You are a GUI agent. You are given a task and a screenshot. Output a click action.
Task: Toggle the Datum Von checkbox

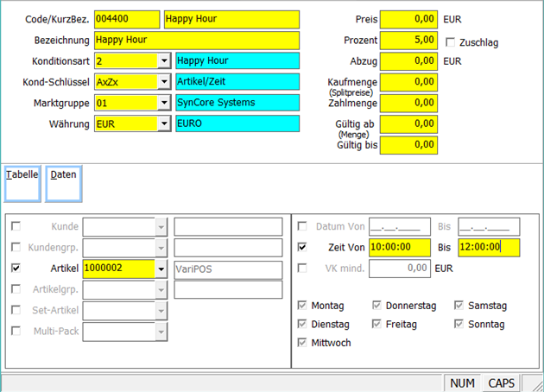302,227
